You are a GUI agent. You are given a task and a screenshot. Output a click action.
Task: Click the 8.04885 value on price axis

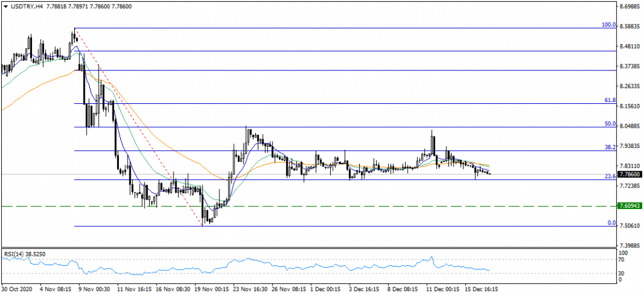[x=630, y=127]
